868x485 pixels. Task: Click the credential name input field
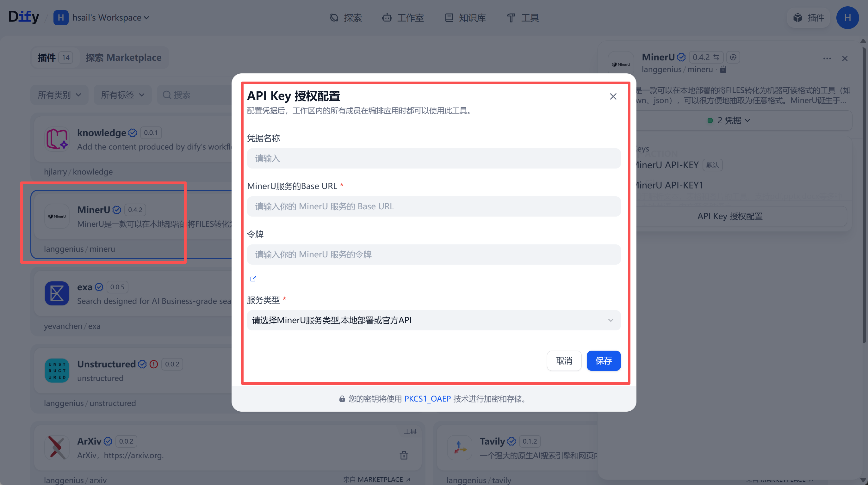click(434, 158)
